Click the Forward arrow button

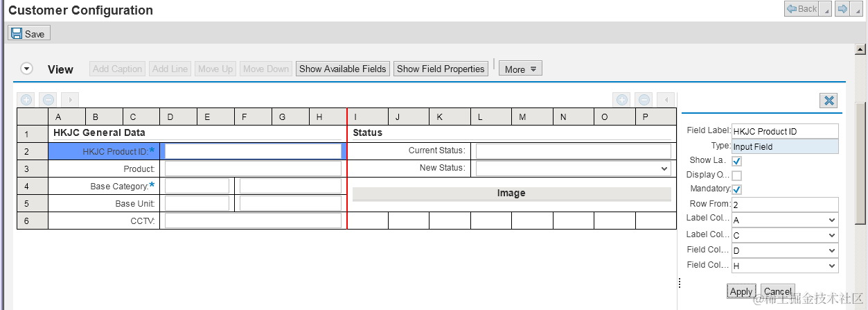click(x=842, y=9)
